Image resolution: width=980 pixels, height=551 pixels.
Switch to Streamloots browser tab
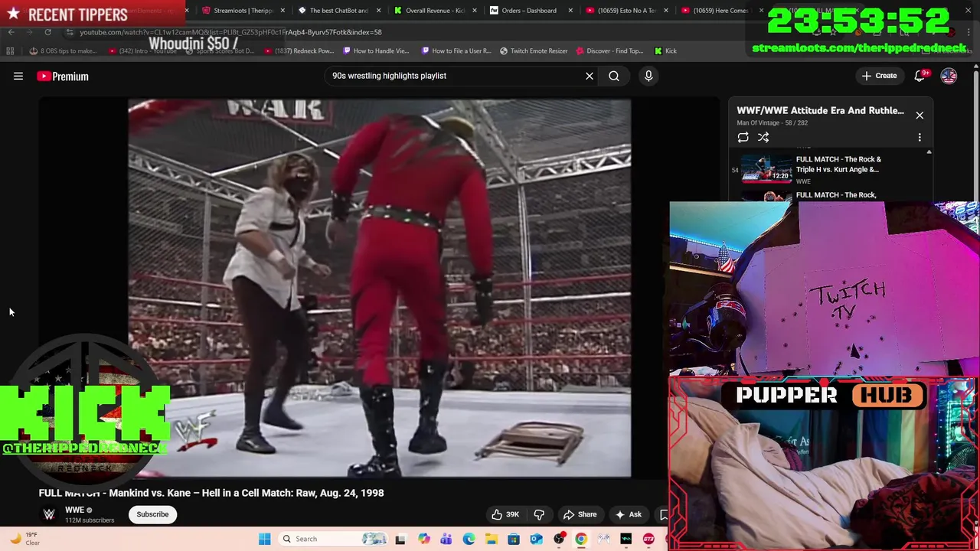click(x=244, y=11)
